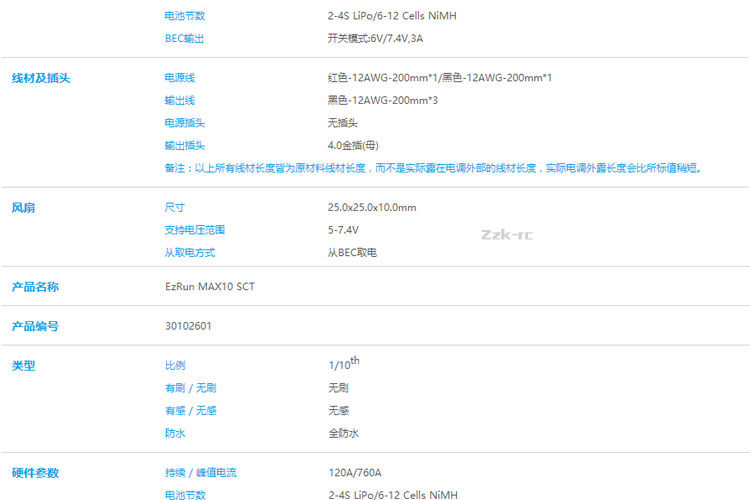Image resolution: width=750 pixels, height=500 pixels.
Task: Select the fan size 25.0x25.0x10.0mm
Action: pos(371,208)
